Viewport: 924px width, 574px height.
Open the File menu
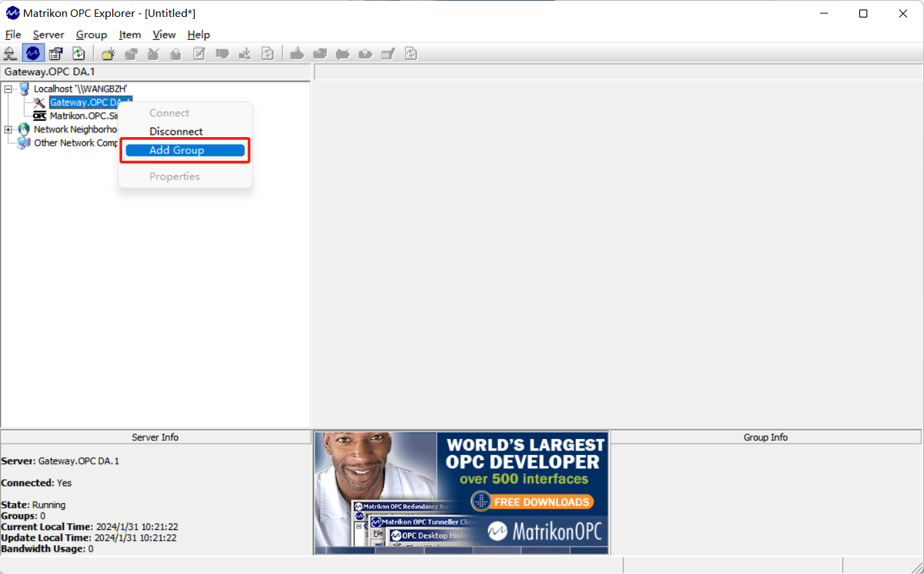pyautogui.click(x=13, y=34)
